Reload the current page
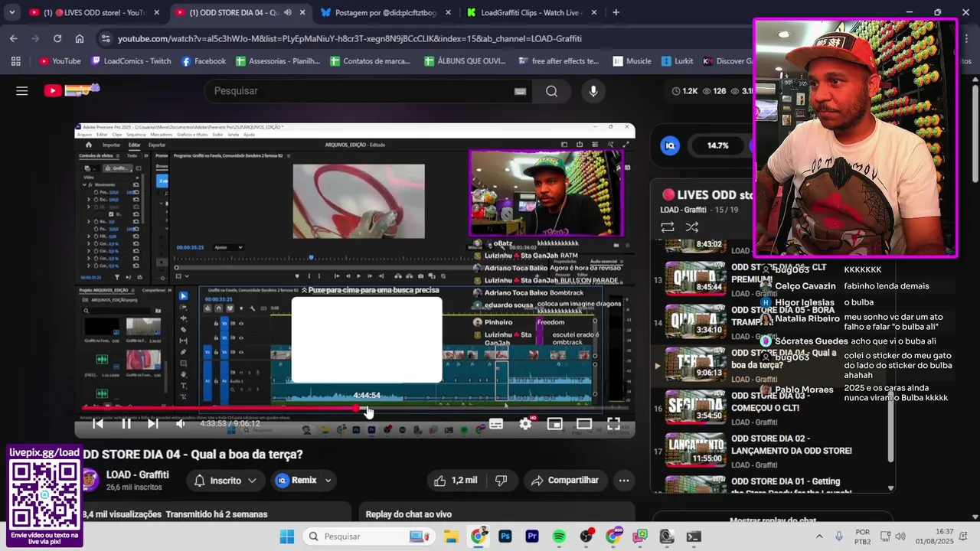Image resolution: width=980 pixels, height=551 pixels. [57, 38]
